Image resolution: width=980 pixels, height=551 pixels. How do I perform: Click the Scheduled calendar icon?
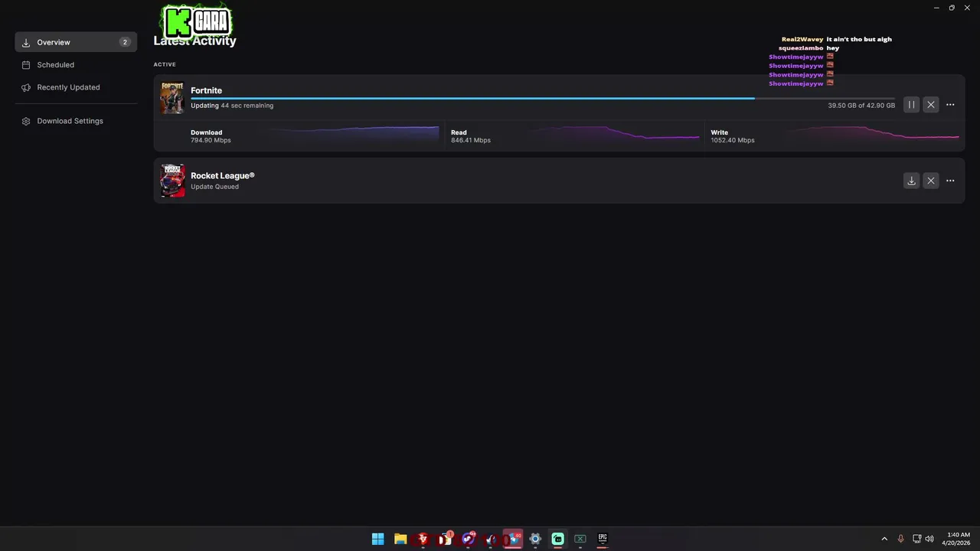(x=26, y=65)
